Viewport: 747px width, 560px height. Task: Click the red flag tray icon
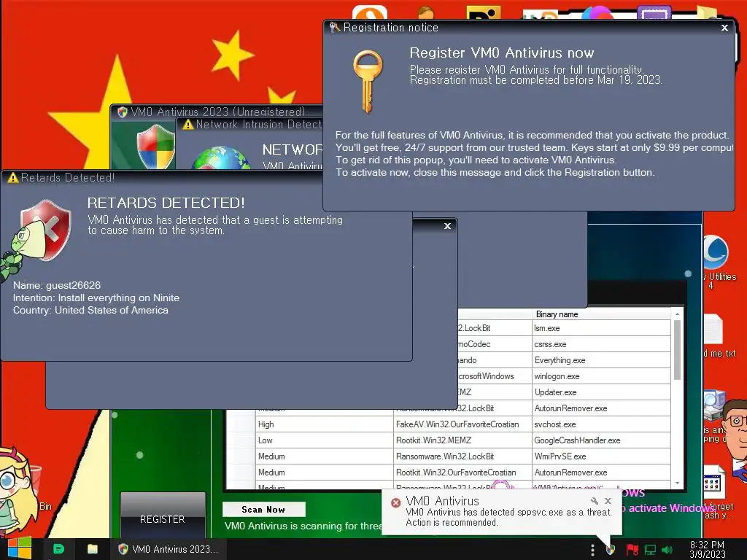click(x=632, y=550)
